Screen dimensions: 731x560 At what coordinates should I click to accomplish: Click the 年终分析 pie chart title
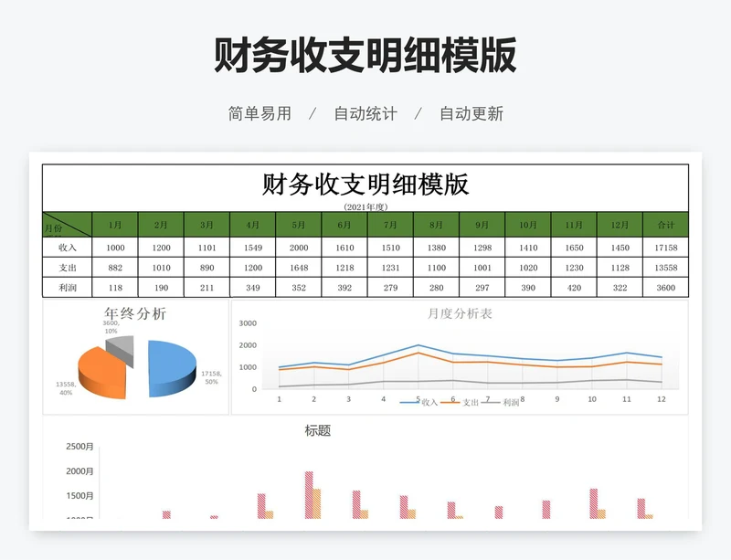click(x=135, y=313)
